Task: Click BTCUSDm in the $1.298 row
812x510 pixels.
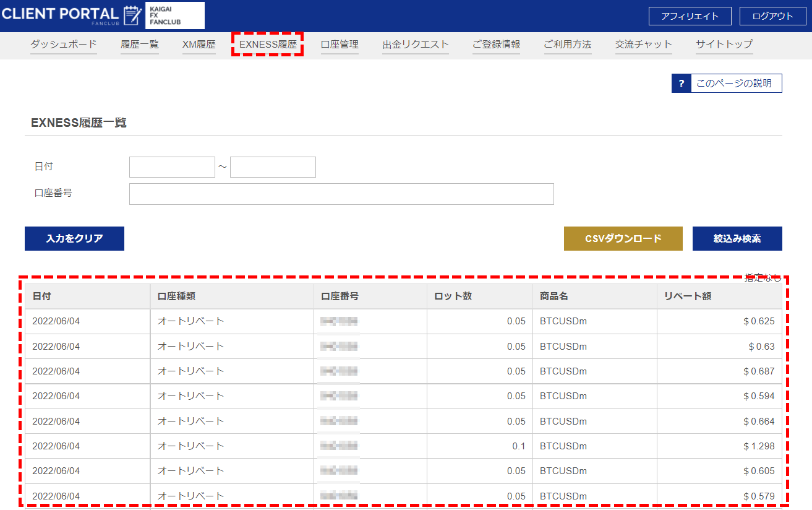Action: 563,446
